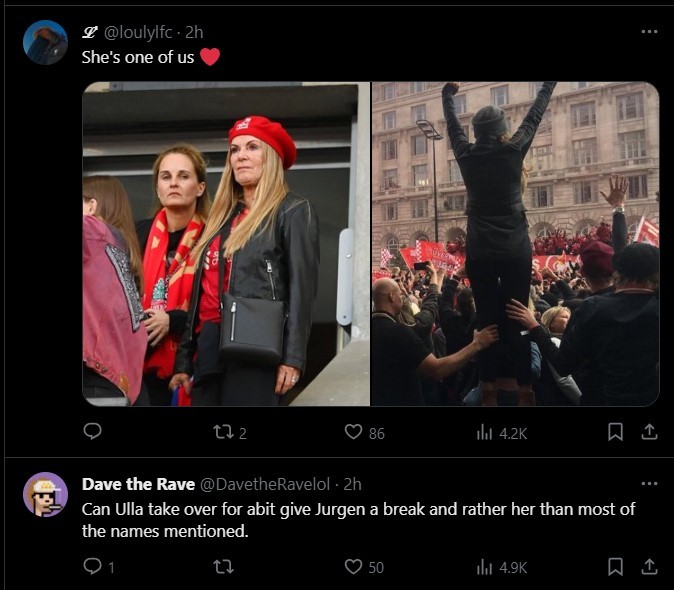This screenshot has height=590, width=674.
Task: Open the crowd celebration photo
Action: pyautogui.click(x=515, y=243)
